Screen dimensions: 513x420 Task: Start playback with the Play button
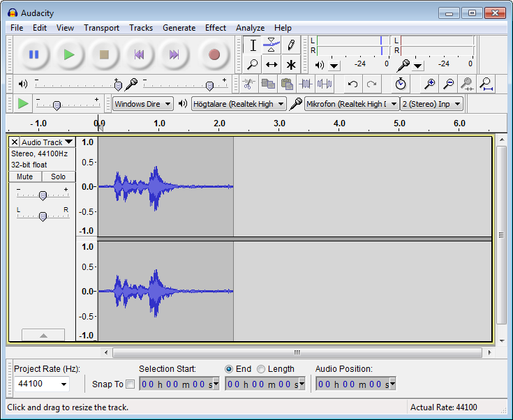(x=69, y=54)
